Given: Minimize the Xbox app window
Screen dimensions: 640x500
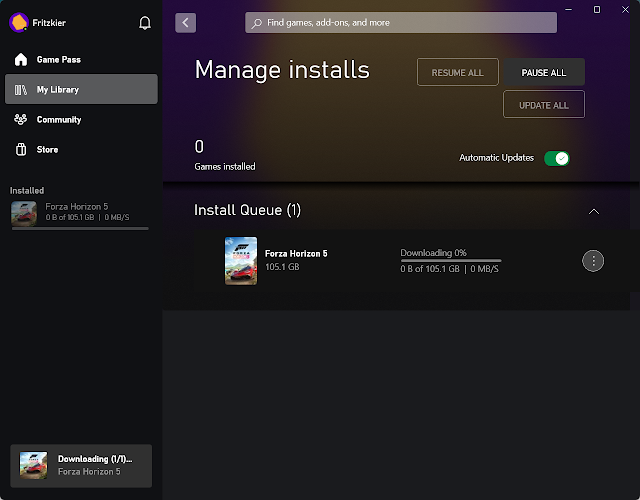Looking at the screenshot, I should click(x=568, y=9).
